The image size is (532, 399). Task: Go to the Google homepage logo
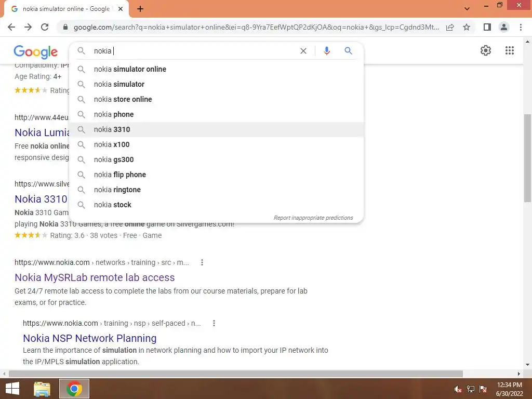point(36,51)
